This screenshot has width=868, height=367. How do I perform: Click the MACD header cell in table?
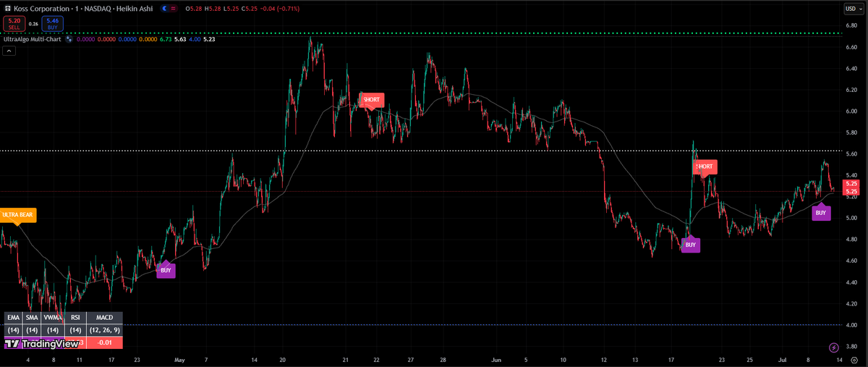pyautogui.click(x=104, y=317)
